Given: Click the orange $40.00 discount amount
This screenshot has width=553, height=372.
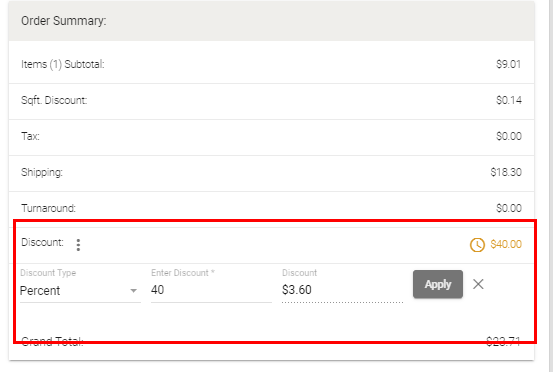Looking at the screenshot, I should (x=506, y=244).
